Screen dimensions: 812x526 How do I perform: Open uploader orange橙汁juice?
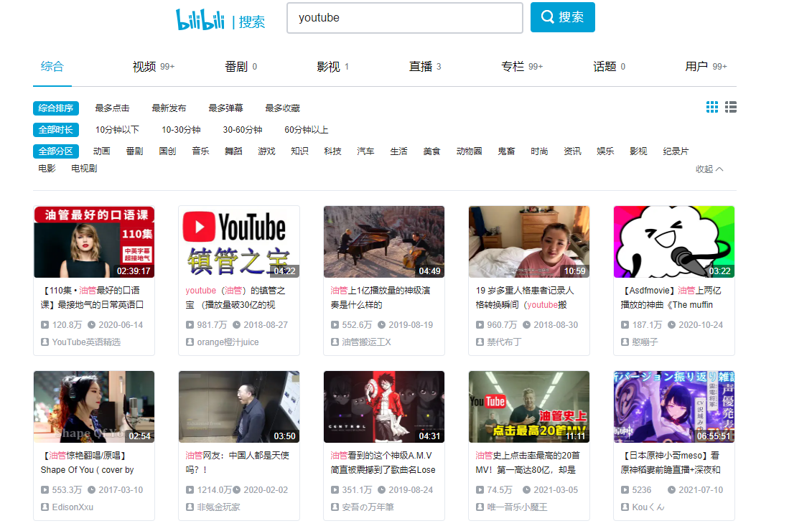point(228,342)
